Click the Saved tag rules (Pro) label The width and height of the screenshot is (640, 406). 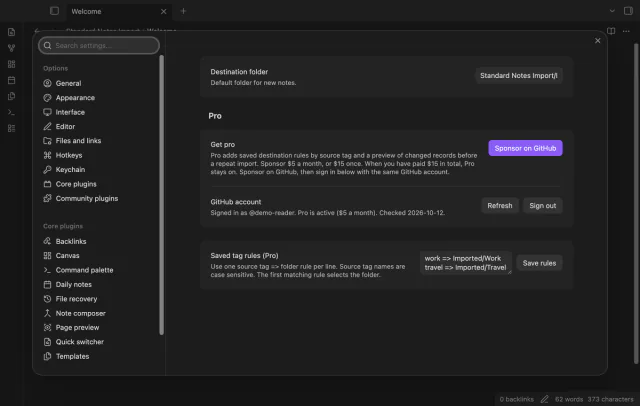pos(244,255)
